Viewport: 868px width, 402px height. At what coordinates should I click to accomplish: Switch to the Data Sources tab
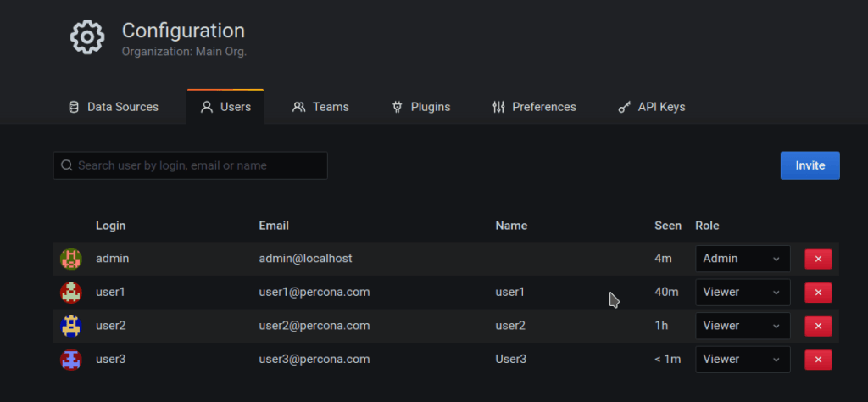[x=113, y=107]
